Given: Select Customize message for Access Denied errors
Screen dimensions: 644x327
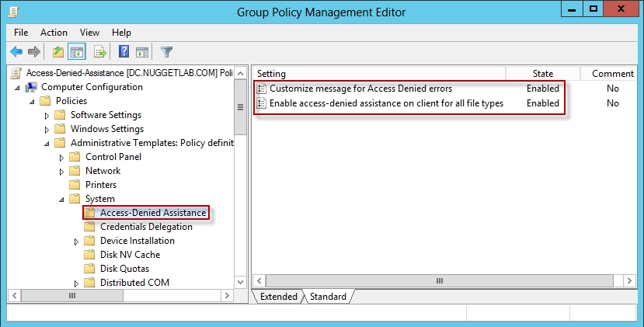Looking at the screenshot, I should [x=360, y=89].
